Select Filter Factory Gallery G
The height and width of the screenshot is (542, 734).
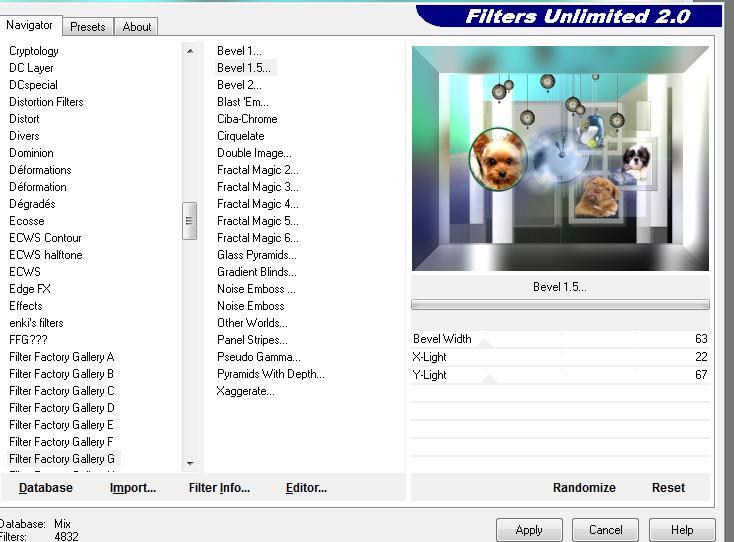coord(62,459)
